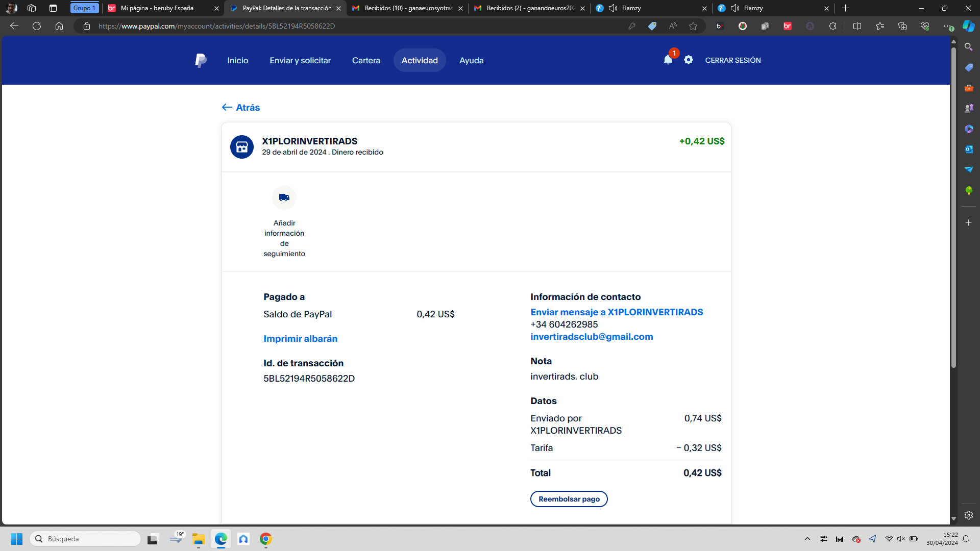Click the Atrás back link
The image size is (980, 551).
241,108
